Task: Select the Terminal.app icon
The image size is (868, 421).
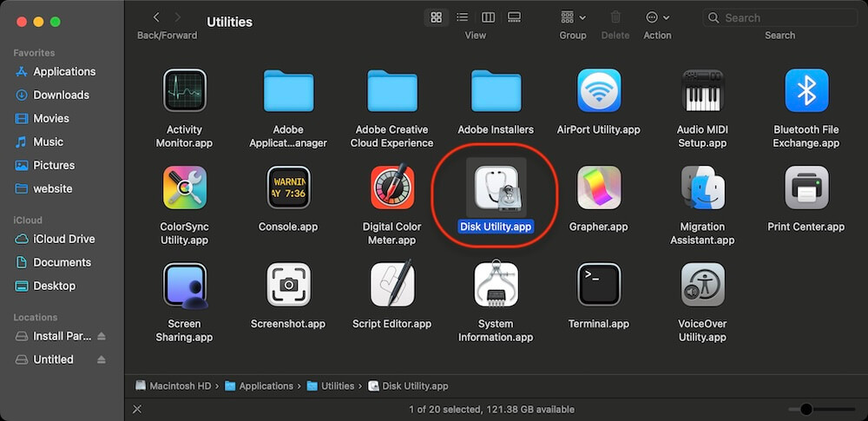Action: pos(599,285)
